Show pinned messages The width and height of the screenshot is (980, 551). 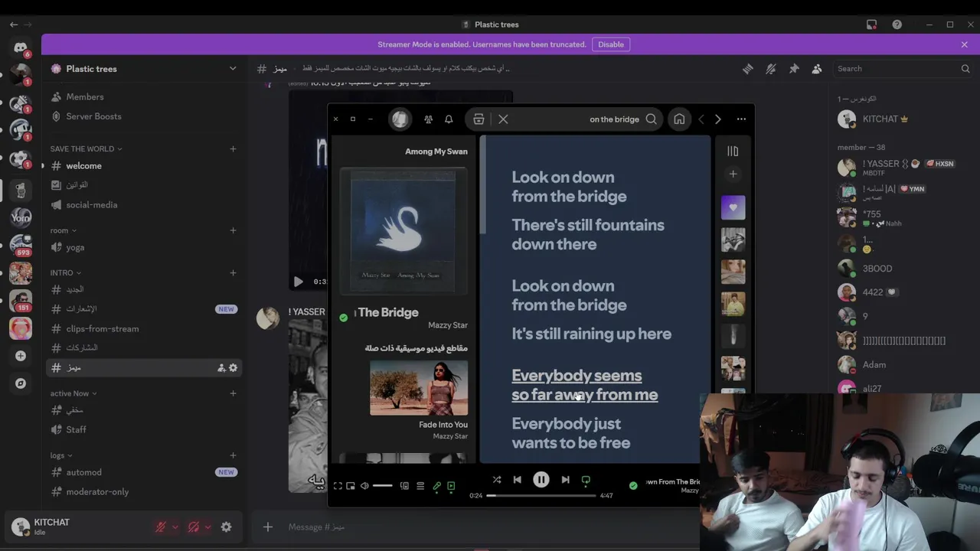tap(794, 69)
